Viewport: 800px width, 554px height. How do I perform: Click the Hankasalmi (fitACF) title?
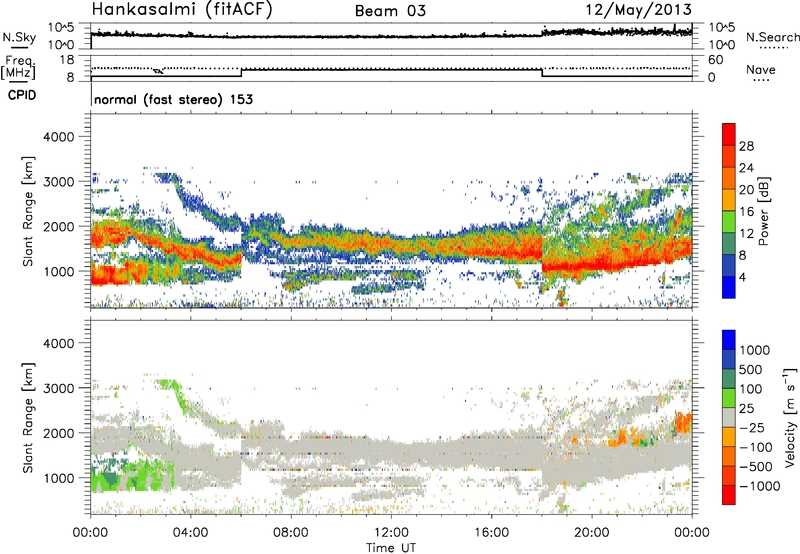pos(182,9)
